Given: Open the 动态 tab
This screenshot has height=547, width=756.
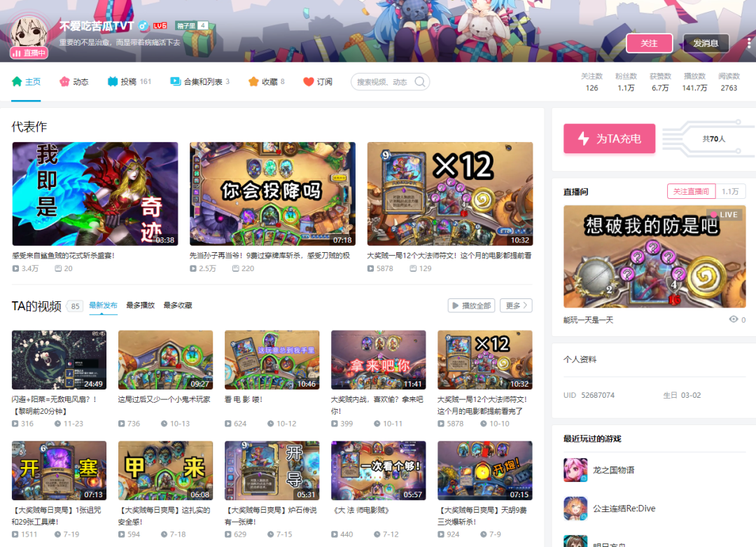Looking at the screenshot, I should click(74, 81).
